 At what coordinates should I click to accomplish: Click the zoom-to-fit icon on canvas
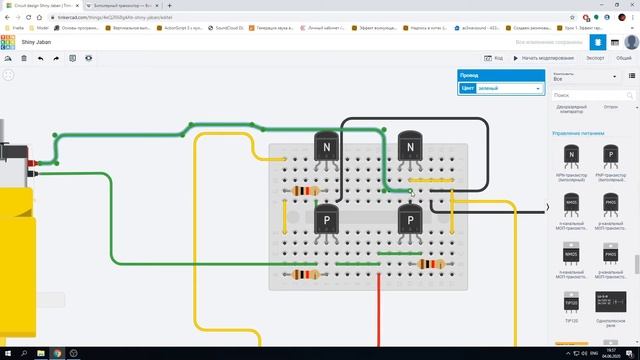[8, 75]
